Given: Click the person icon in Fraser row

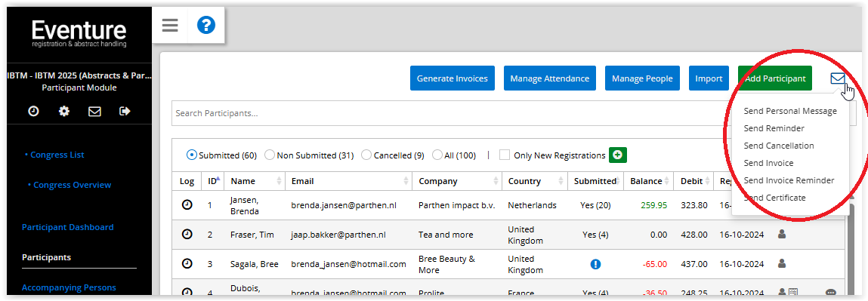Looking at the screenshot, I should (782, 234).
